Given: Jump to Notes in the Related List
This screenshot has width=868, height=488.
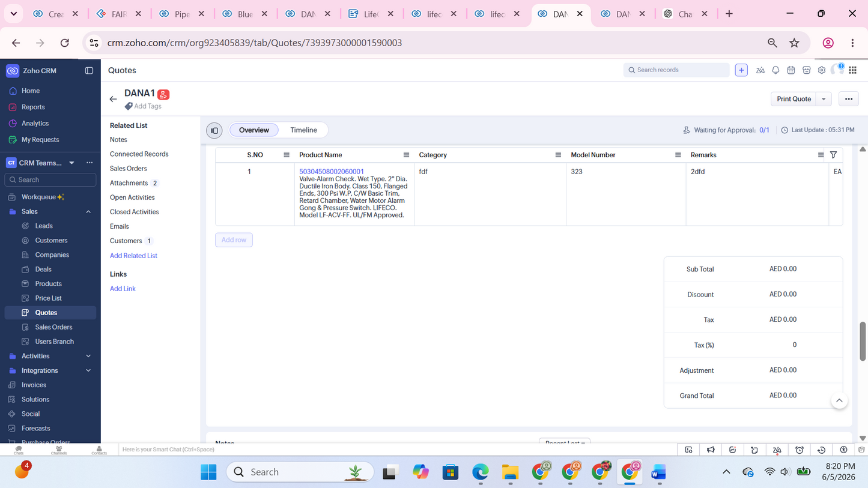Looking at the screenshot, I should [118, 140].
